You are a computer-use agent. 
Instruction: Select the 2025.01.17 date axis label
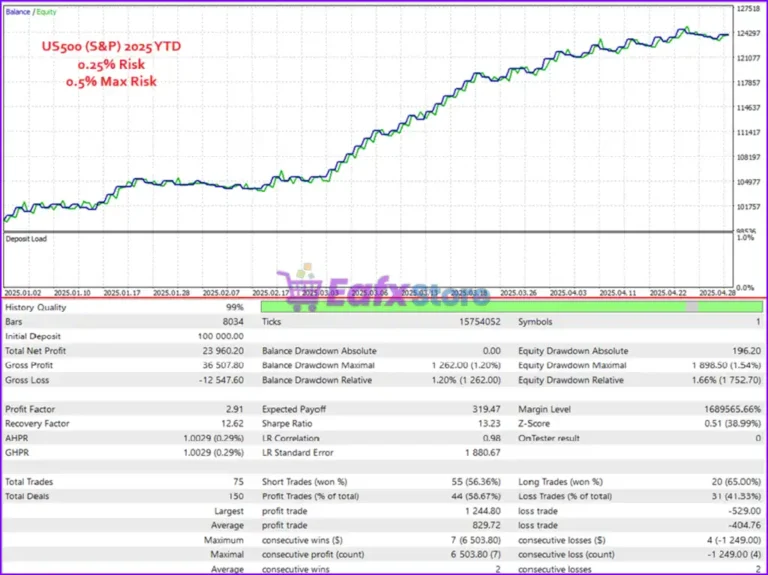tap(122, 293)
